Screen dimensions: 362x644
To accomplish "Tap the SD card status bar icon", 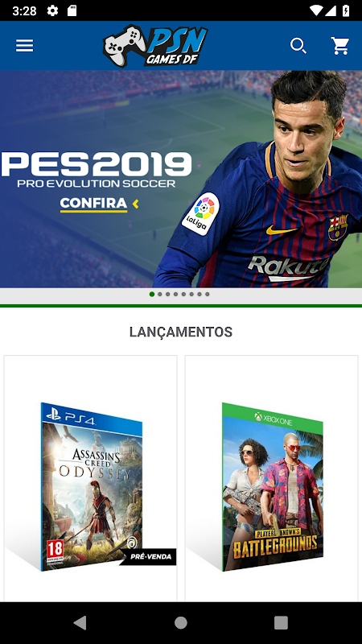I will coord(72,10).
